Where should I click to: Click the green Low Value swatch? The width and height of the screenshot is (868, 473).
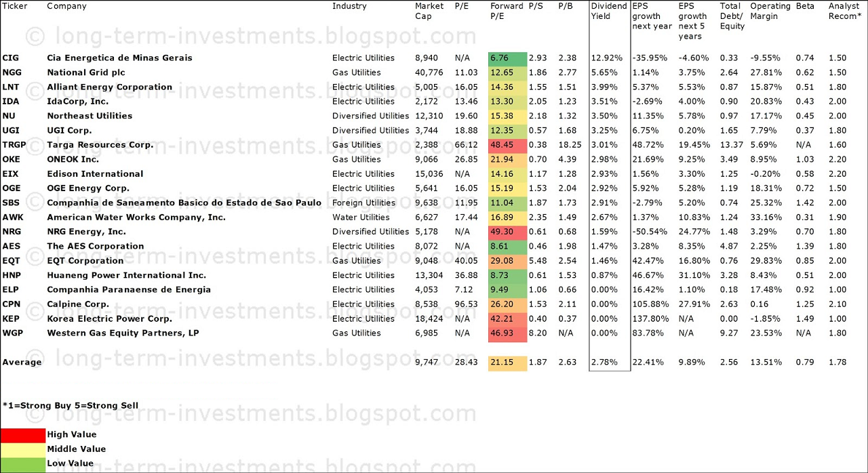23,464
